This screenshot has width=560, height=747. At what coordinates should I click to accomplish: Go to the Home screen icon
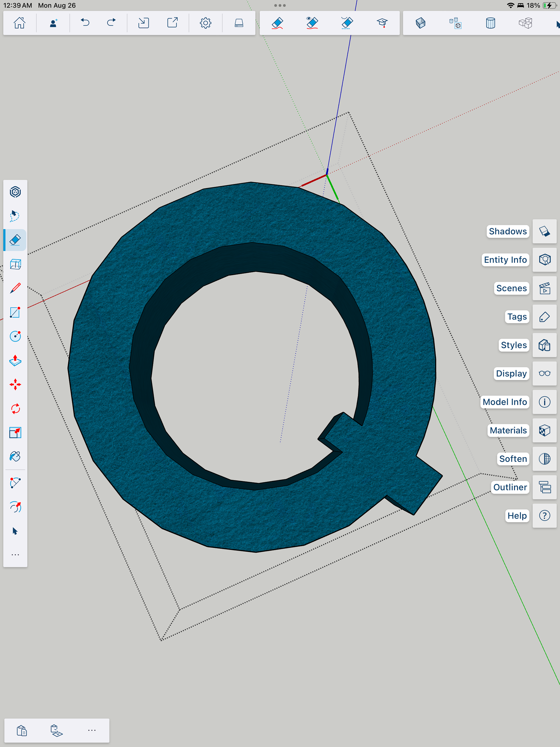point(20,23)
